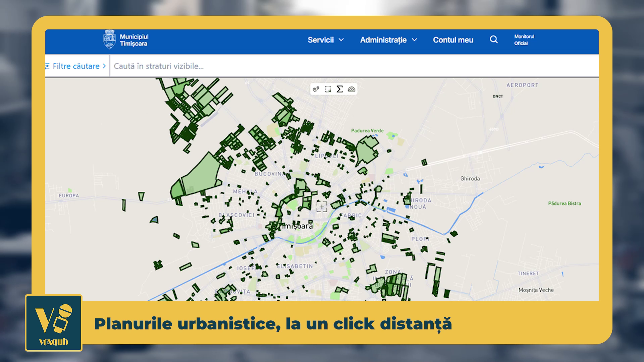644x362 pixels.
Task: Click the voxpub microphone logo
Action: [54, 322]
